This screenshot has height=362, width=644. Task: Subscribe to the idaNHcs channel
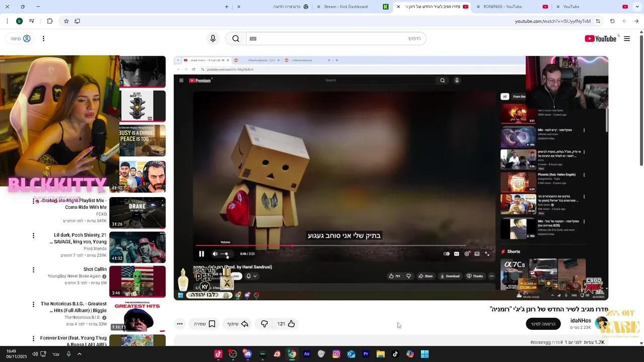click(x=543, y=324)
